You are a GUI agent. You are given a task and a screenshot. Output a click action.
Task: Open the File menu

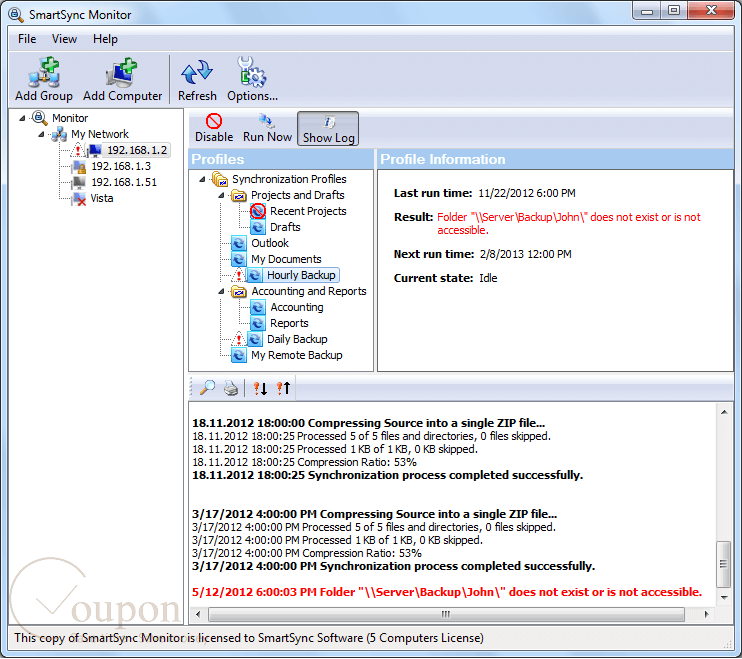pyautogui.click(x=27, y=39)
